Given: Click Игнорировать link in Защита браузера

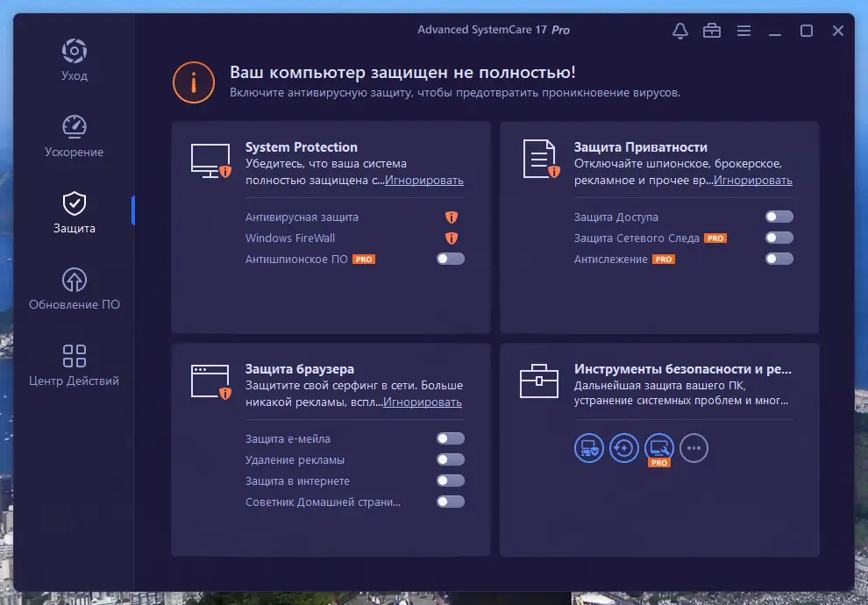Looking at the screenshot, I should (423, 402).
